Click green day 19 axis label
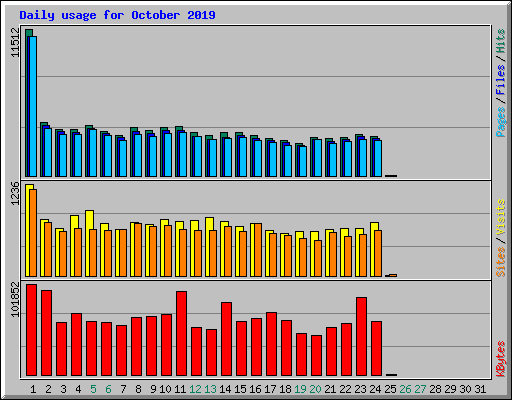 tap(300, 389)
